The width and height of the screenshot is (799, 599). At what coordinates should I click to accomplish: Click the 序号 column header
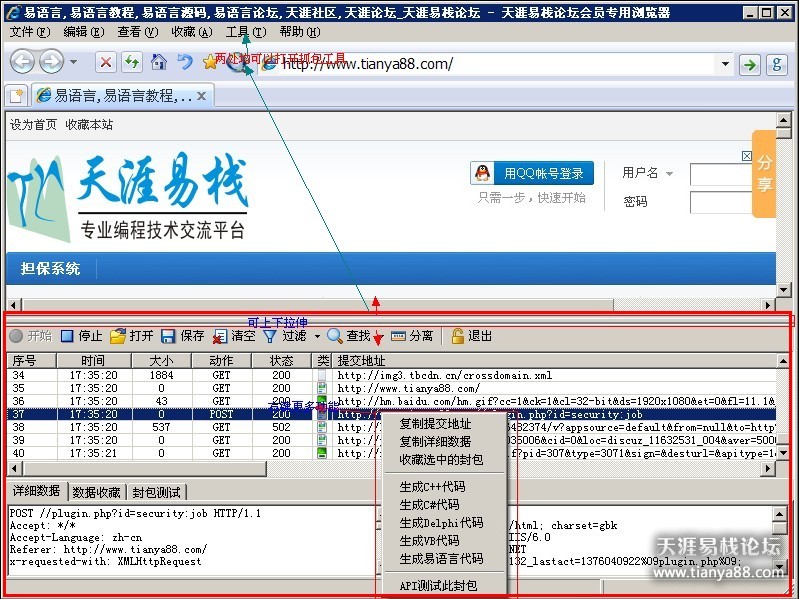click(x=31, y=361)
